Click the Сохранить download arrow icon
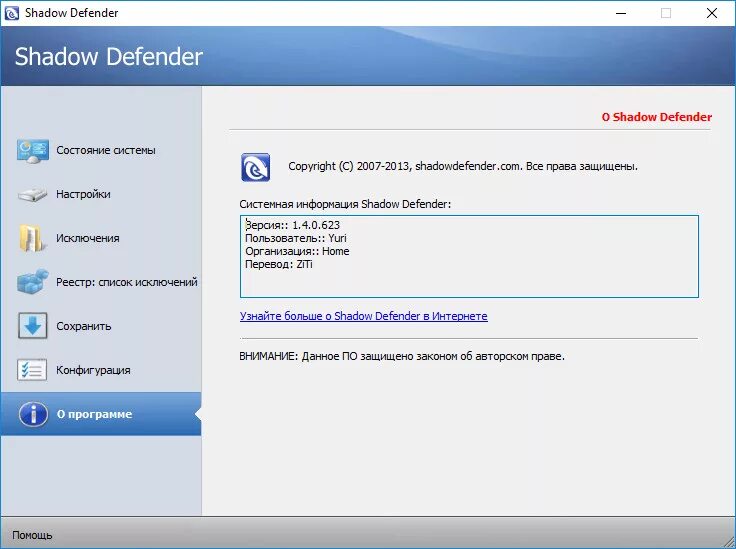Viewport: 736px width, 549px height. [33, 326]
